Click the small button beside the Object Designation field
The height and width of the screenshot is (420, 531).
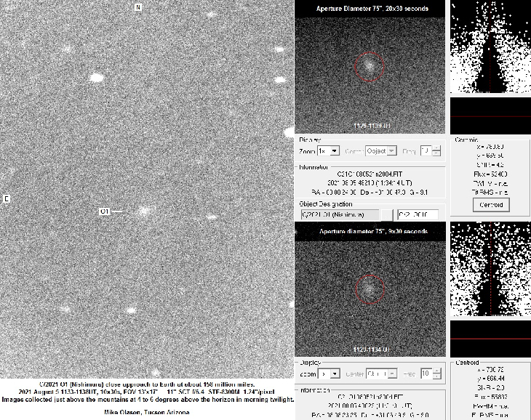click(x=387, y=214)
